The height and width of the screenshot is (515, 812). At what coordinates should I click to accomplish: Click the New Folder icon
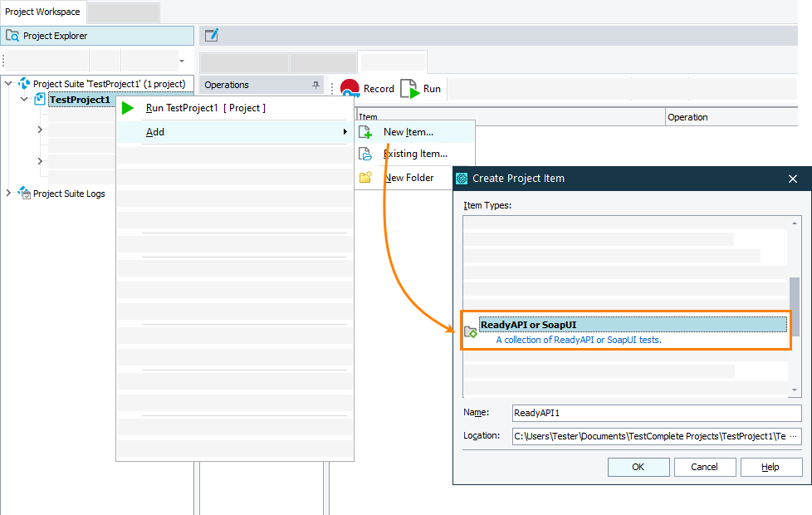point(366,177)
